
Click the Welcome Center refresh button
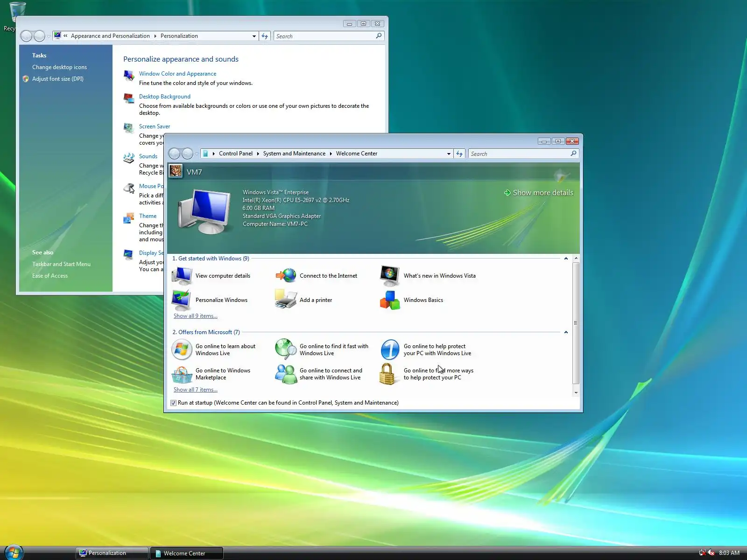[x=459, y=154]
